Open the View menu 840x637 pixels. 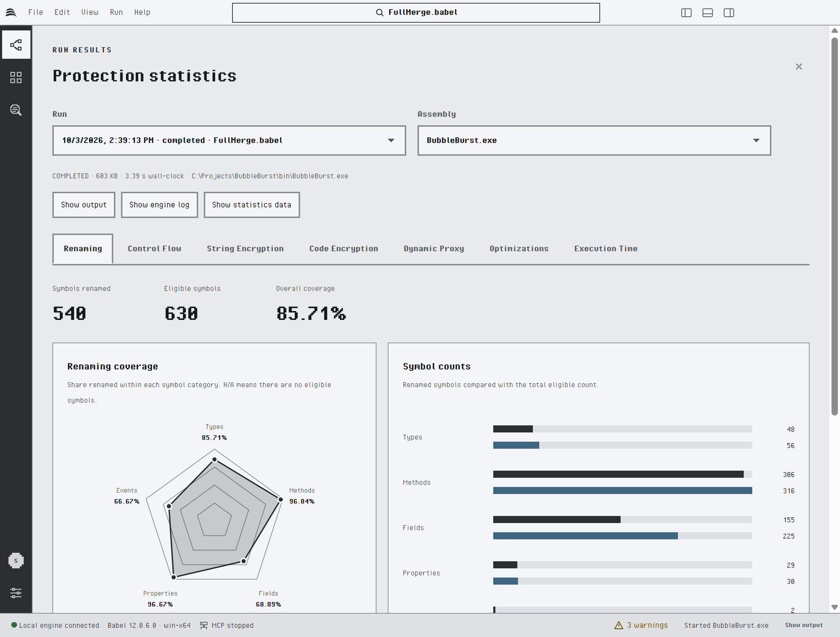[90, 12]
